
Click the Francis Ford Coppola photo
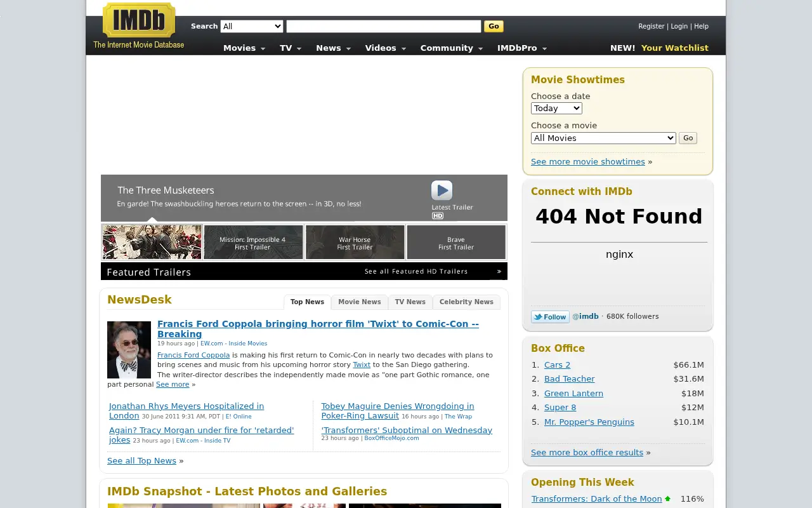pos(129,350)
